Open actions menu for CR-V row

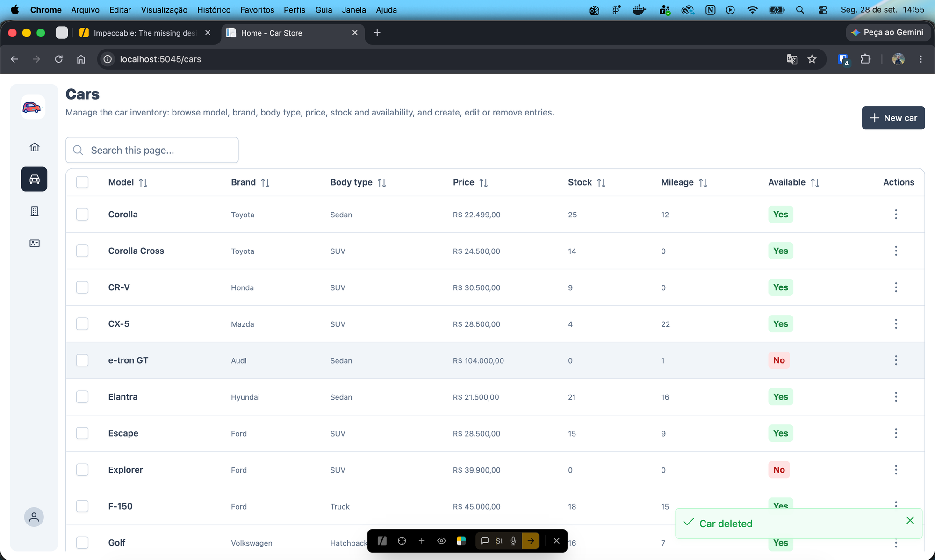pos(896,287)
